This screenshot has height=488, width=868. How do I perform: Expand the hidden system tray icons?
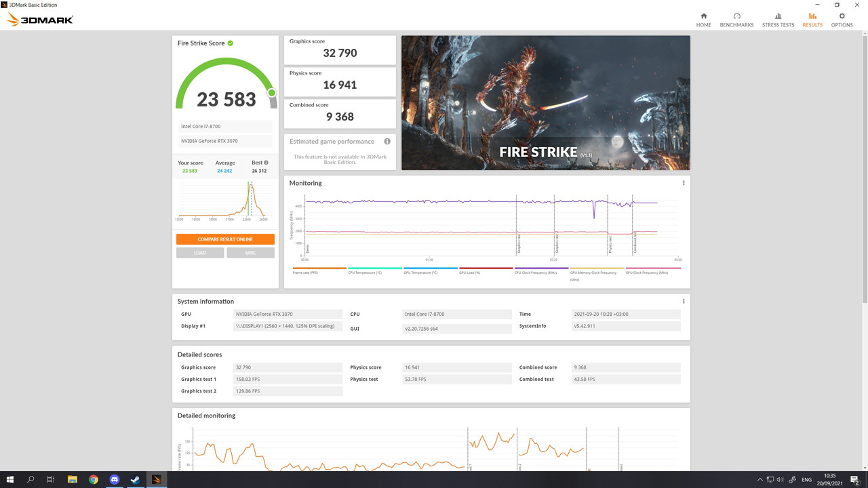coord(760,479)
